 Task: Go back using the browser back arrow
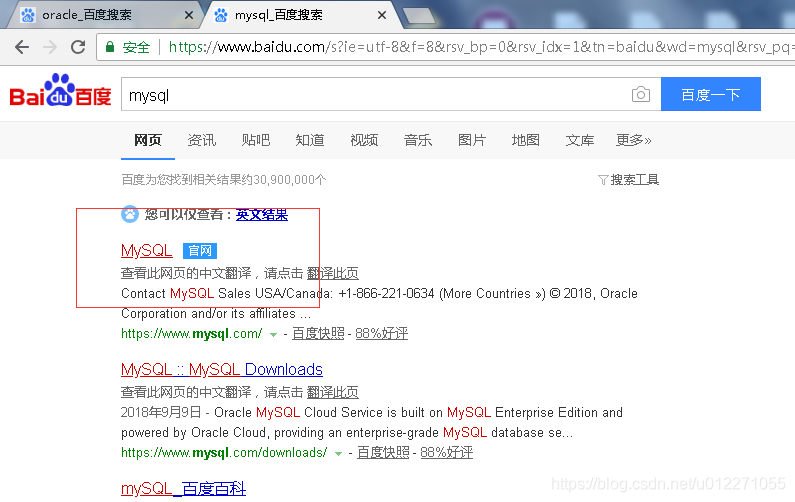[x=22, y=47]
